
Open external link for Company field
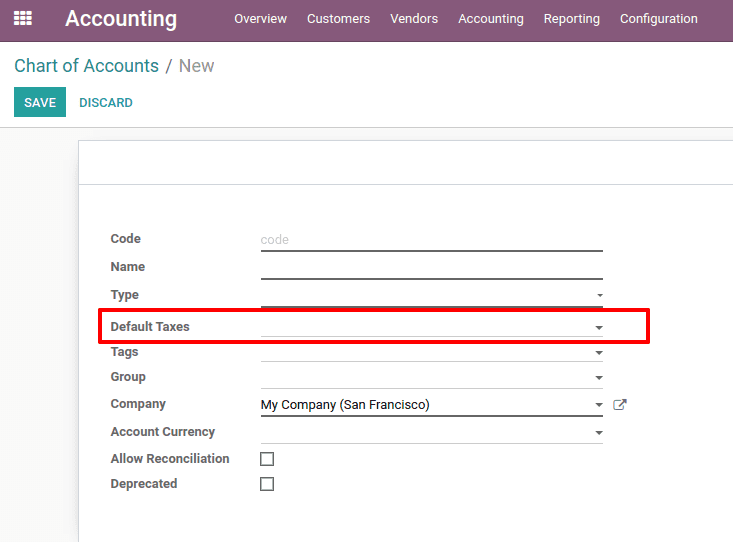point(619,405)
